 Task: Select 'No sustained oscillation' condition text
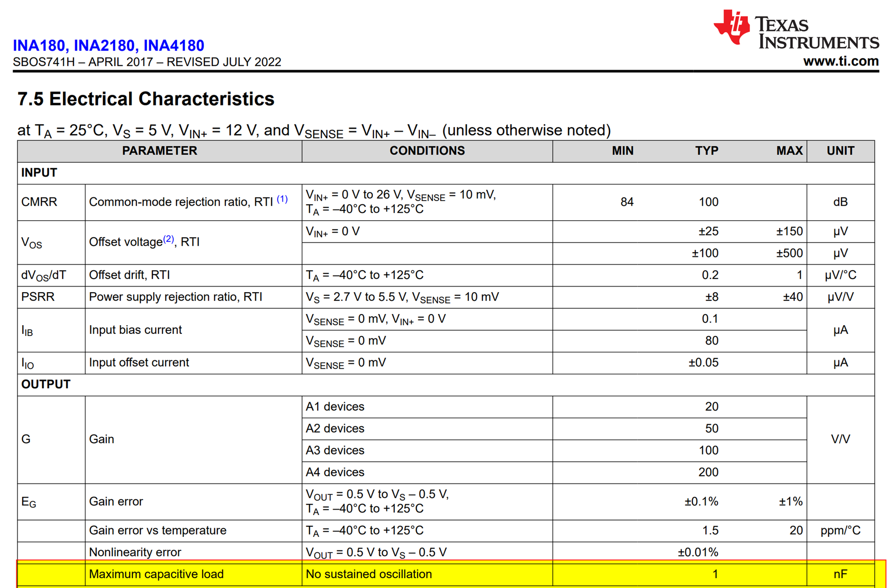369,574
